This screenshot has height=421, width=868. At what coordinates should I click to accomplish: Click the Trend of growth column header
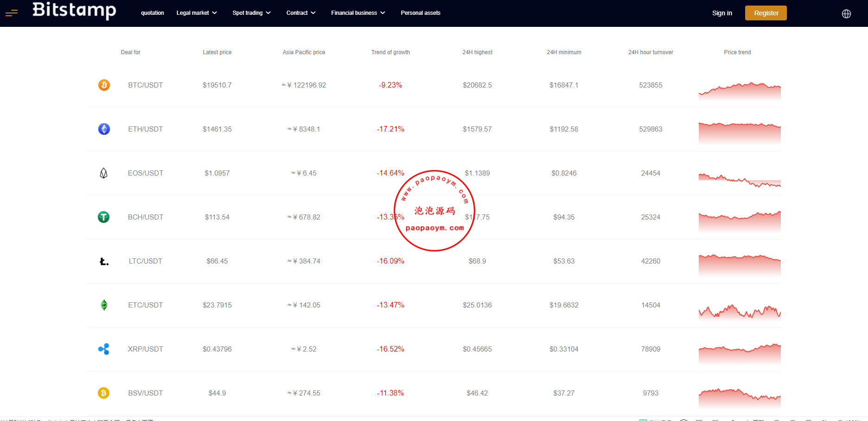click(390, 52)
